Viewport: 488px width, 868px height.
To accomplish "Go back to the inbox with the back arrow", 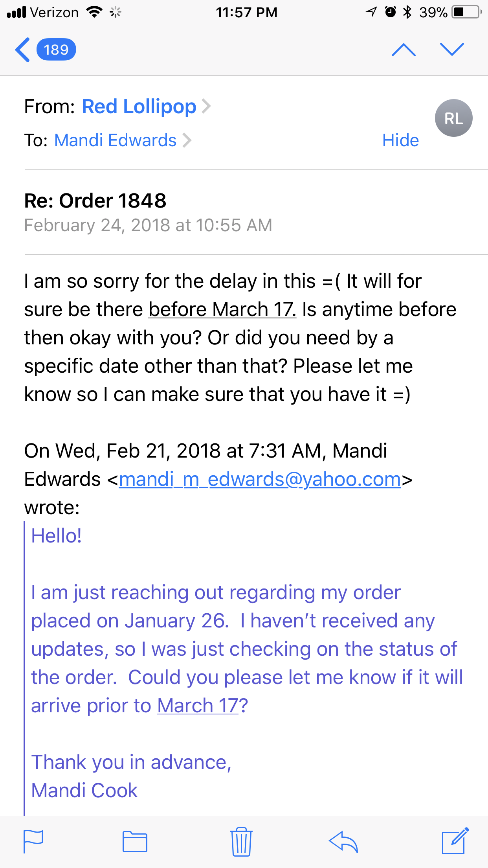I will tap(22, 50).
